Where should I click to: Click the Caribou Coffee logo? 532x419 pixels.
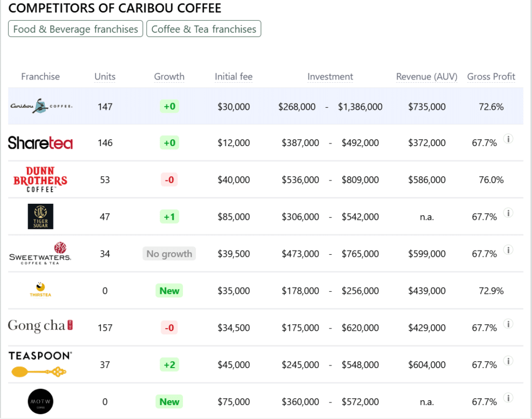click(x=41, y=106)
